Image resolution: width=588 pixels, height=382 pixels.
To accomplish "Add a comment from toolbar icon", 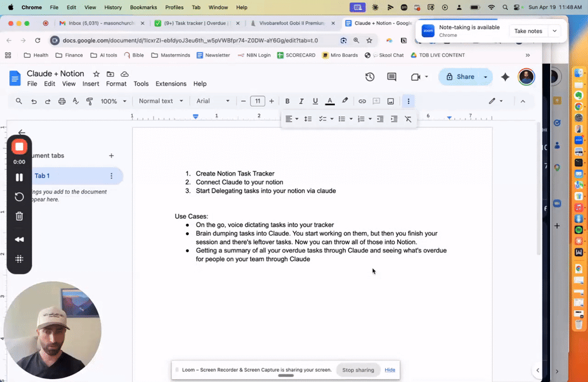I will (376, 101).
